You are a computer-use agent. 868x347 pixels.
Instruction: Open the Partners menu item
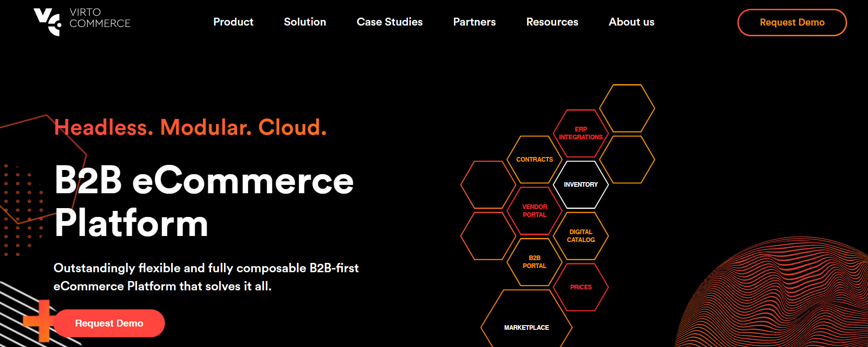[x=474, y=22]
